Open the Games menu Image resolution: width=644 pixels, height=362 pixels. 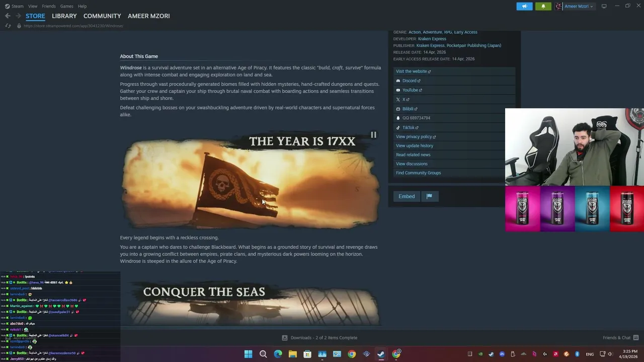pos(66,6)
